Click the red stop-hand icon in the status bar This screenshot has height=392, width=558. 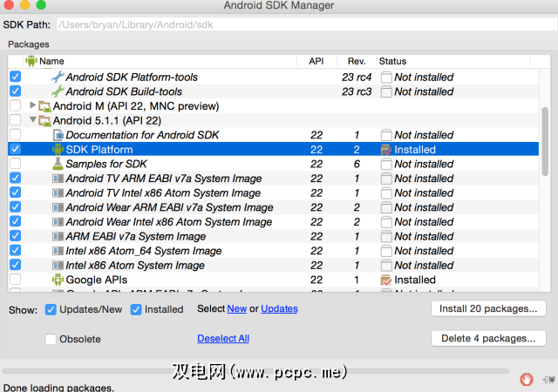(526, 379)
